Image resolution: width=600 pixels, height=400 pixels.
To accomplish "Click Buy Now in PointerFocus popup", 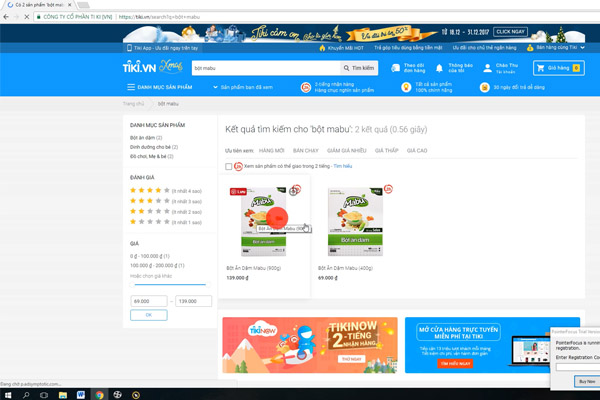I will [587, 381].
